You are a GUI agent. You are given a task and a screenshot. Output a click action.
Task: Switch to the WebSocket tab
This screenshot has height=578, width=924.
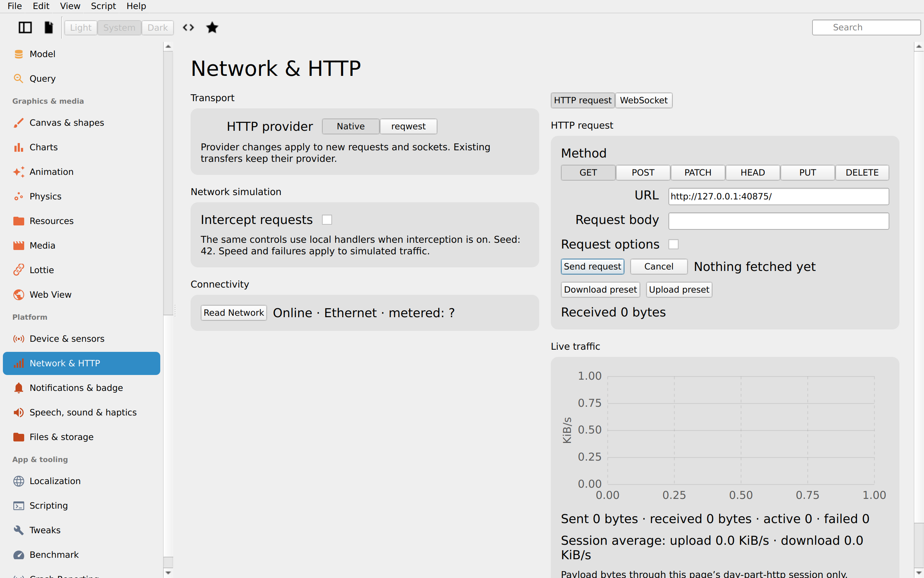644,100
